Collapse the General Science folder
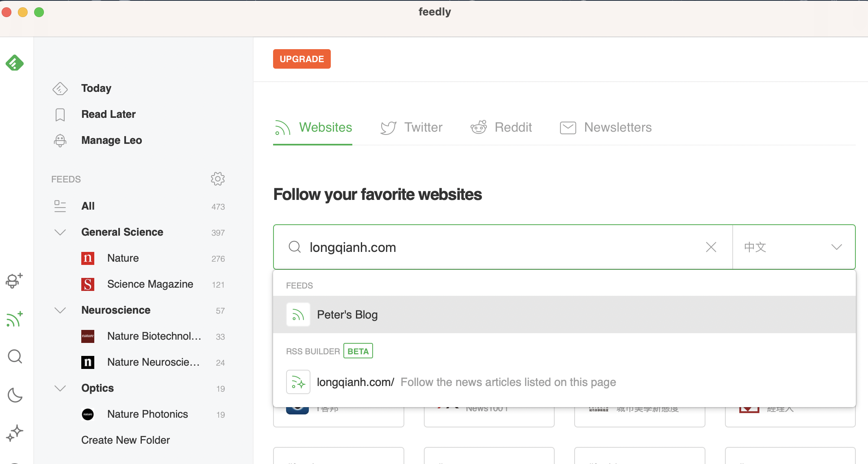Screen dimensions: 868x464 tap(60, 232)
